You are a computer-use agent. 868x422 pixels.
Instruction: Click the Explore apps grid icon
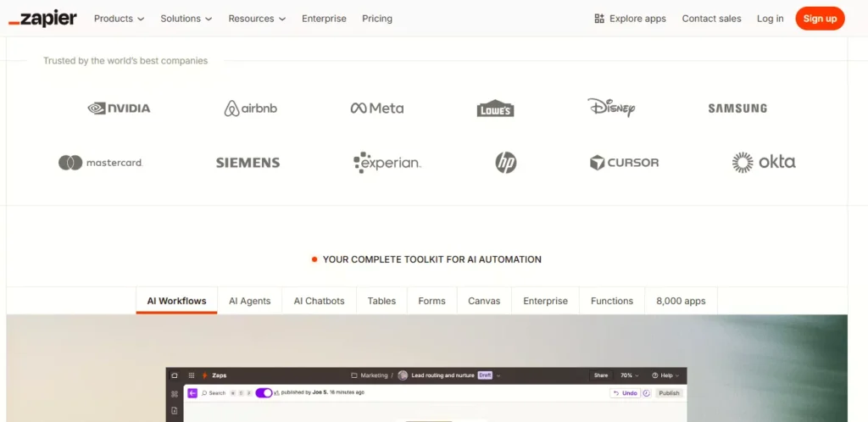(x=599, y=19)
